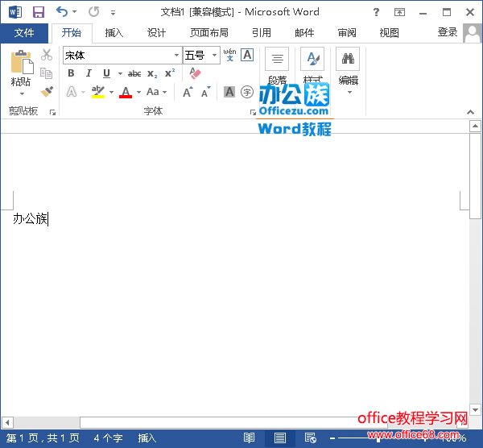Activate the Format Painter brush

click(47, 92)
